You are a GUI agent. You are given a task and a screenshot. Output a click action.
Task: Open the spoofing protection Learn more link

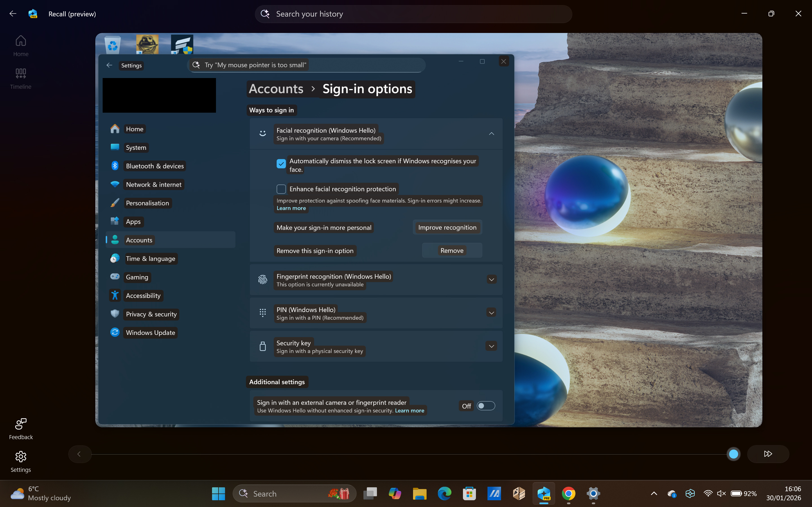[291, 208]
